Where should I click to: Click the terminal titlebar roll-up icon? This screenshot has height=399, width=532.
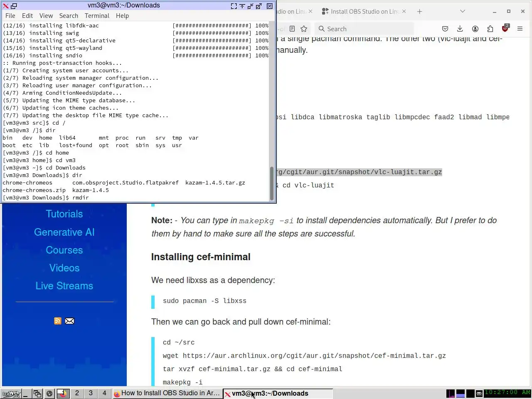[242, 6]
